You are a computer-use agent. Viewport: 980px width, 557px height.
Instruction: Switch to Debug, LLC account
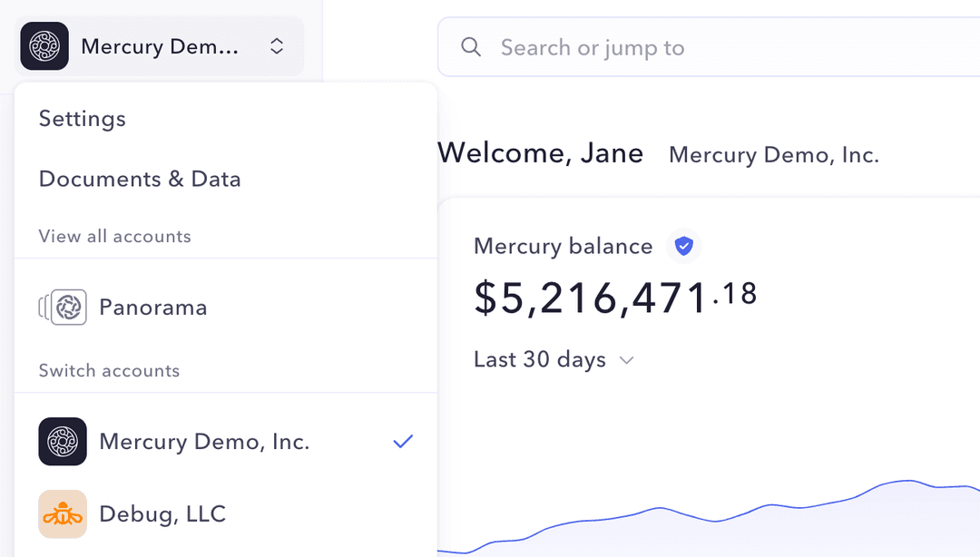[x=226, y=513]
